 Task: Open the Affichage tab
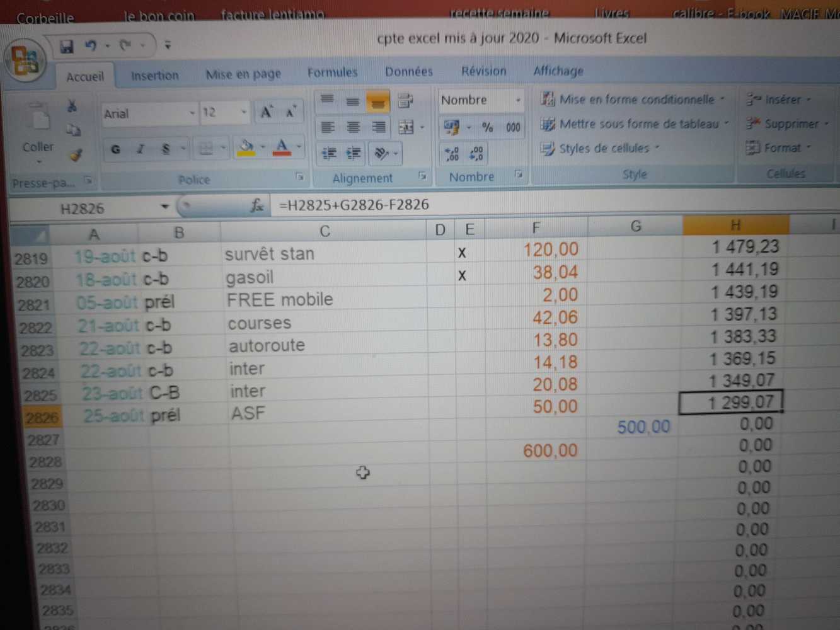tap(558, 71)
